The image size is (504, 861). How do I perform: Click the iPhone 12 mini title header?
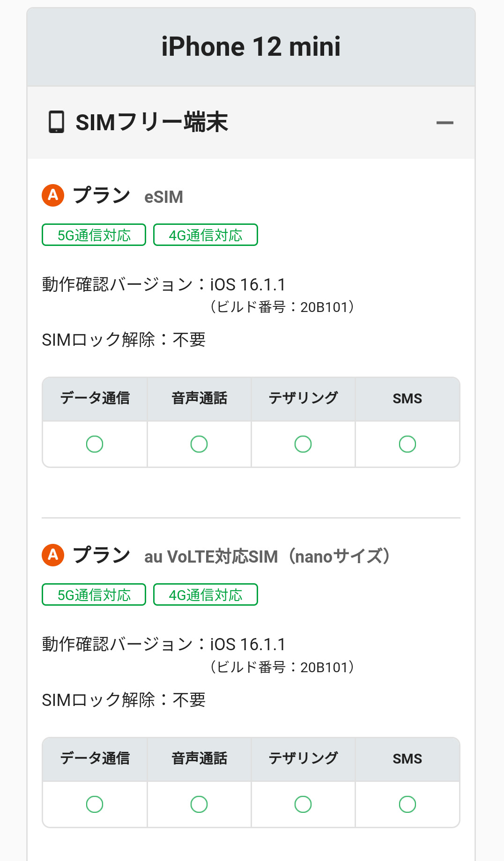(x=251, y=47)
